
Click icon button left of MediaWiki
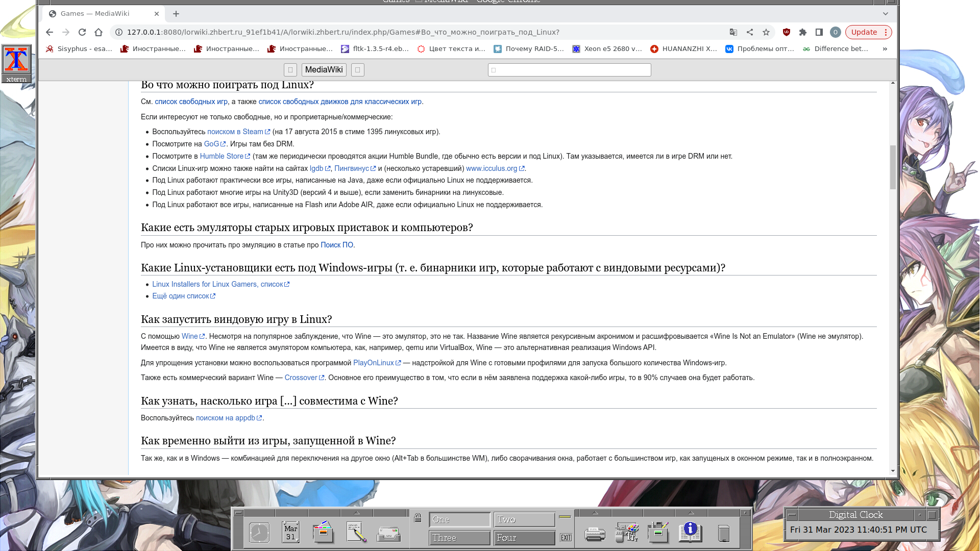tap(290, 70)
